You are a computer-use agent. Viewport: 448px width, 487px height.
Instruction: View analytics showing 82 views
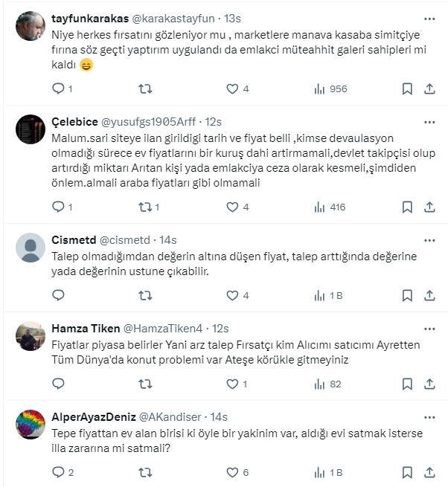point(327,384)
